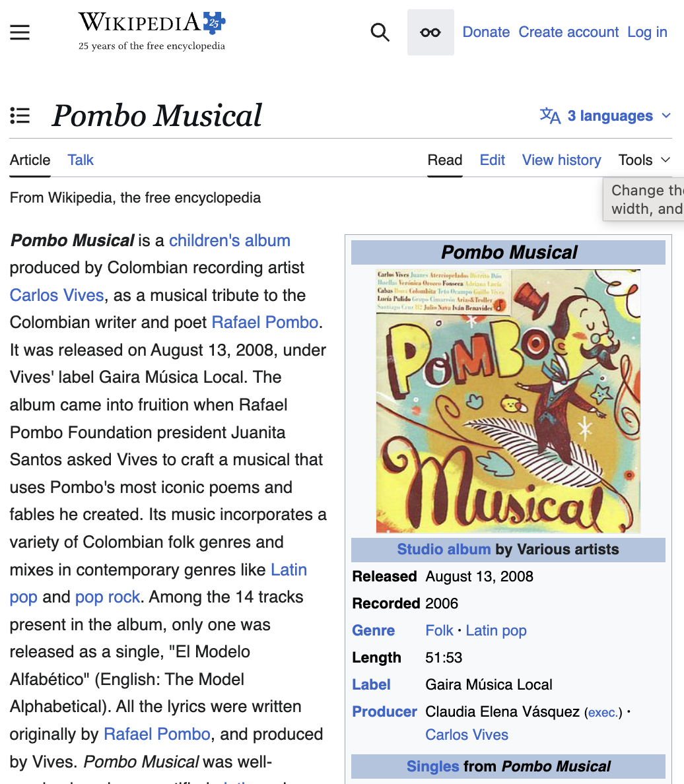Click Create account link

[568, 32]
